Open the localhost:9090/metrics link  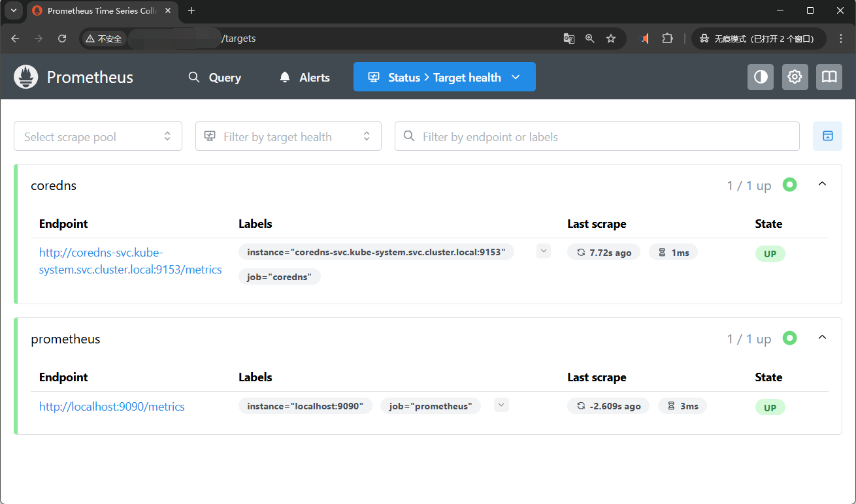pyautogui.click(x=112, y=407)
